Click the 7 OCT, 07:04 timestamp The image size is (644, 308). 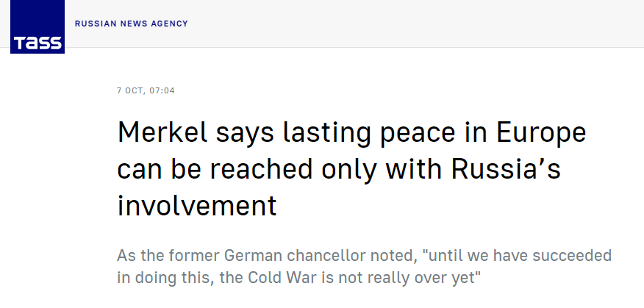(146, 91)
